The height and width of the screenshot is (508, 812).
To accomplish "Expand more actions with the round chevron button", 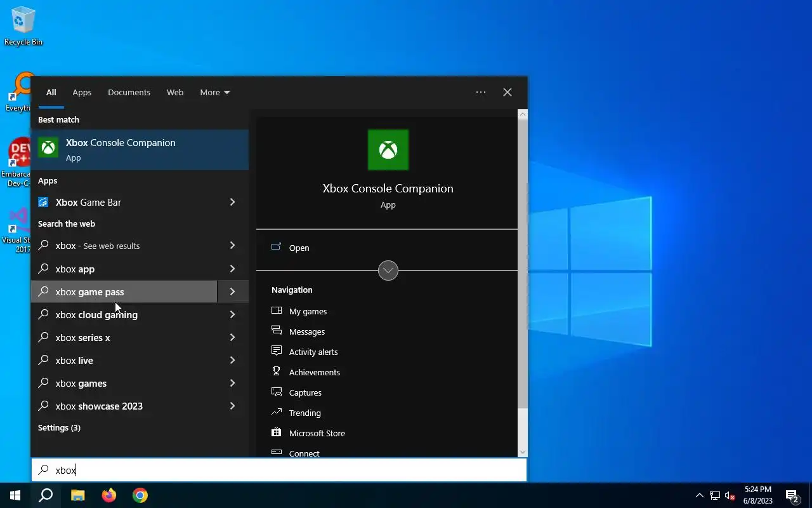I will (388, 271).
